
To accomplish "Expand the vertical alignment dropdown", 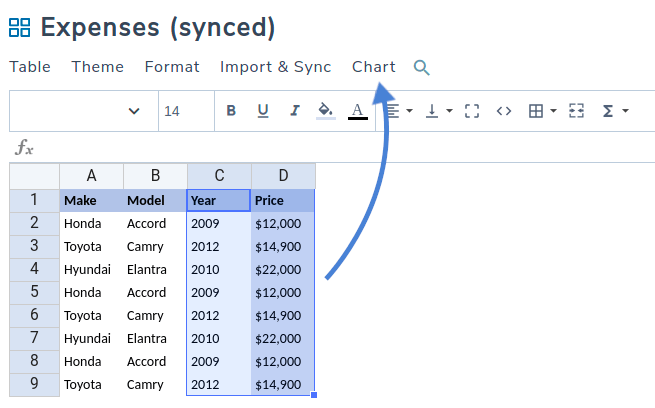I will pyautogui.click(x=439, y=111).
